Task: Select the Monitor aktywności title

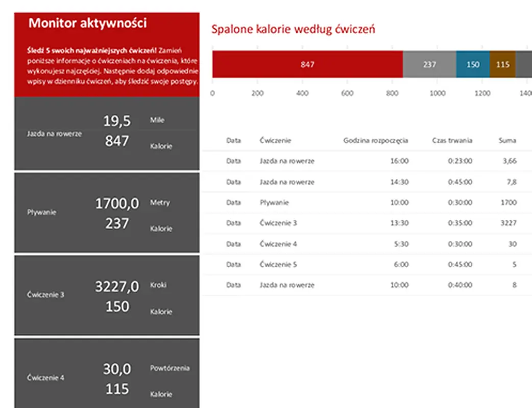Action: [x=87, y=23]
